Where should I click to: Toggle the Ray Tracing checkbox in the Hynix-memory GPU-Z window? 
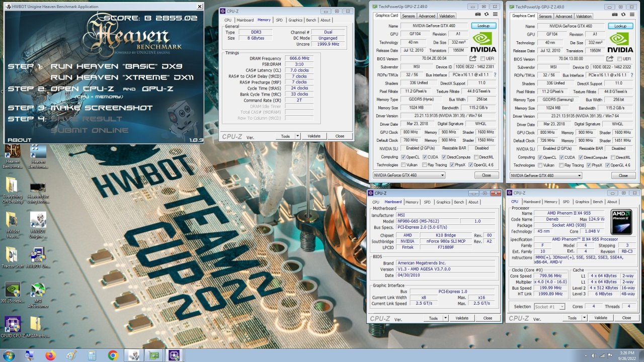424,165
